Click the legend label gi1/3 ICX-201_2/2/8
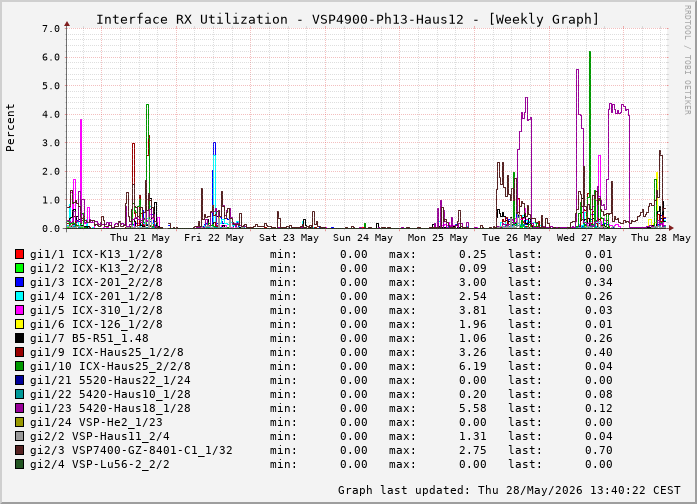Image resolution: width=697 pixels, height=504 pixels. coord(96,282)
